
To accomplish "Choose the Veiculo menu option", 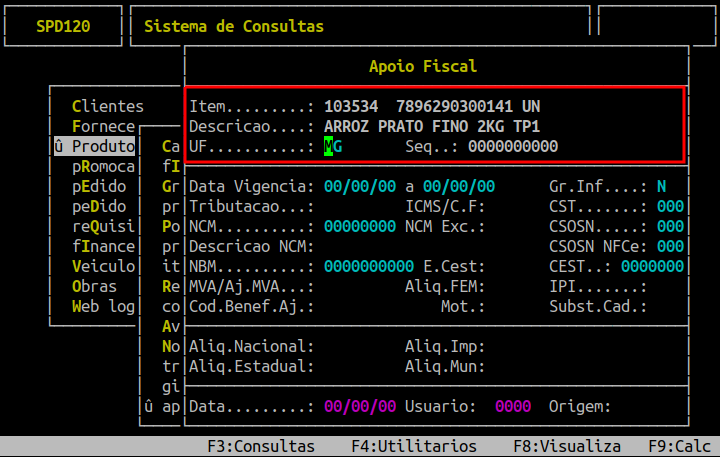I will coord(103,267).
